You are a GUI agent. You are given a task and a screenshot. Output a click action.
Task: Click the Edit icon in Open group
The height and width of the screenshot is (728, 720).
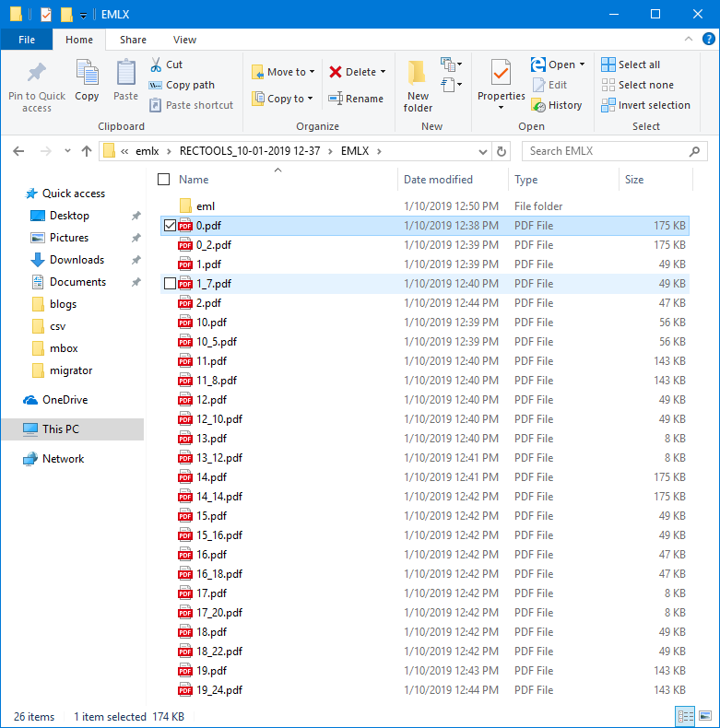click(x=538, y=85)
